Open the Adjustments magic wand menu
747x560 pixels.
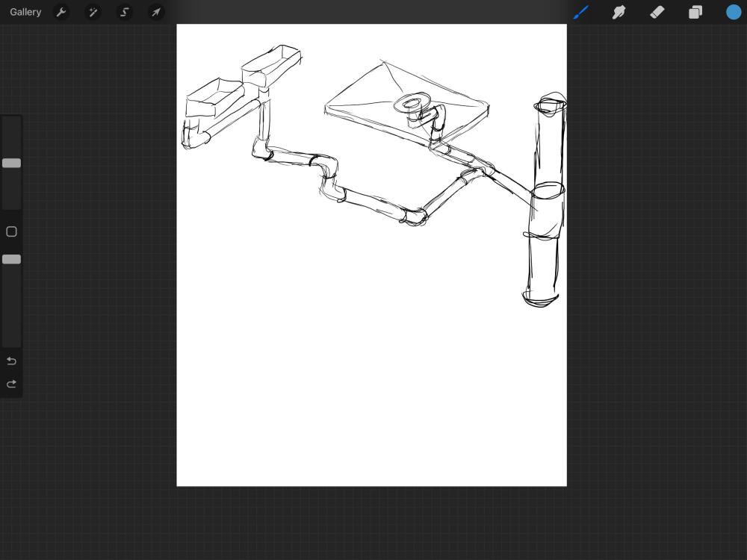[93, 12]
